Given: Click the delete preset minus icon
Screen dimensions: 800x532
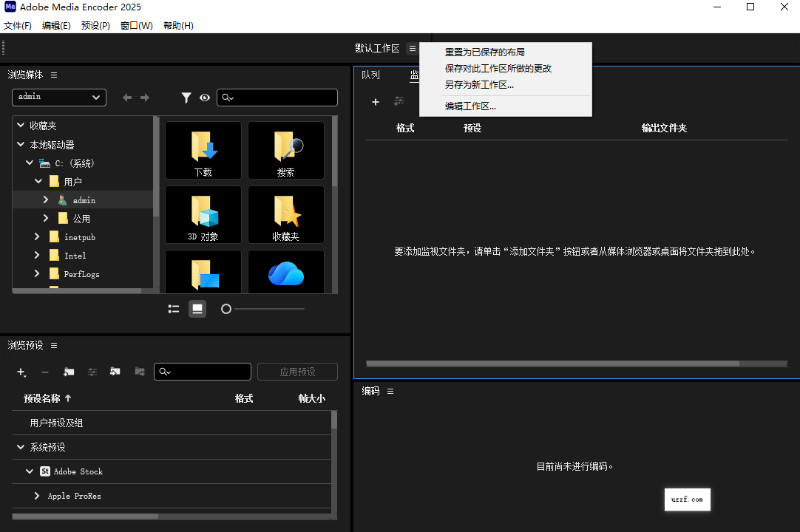Looking at the screenshot, I should 45,372.
